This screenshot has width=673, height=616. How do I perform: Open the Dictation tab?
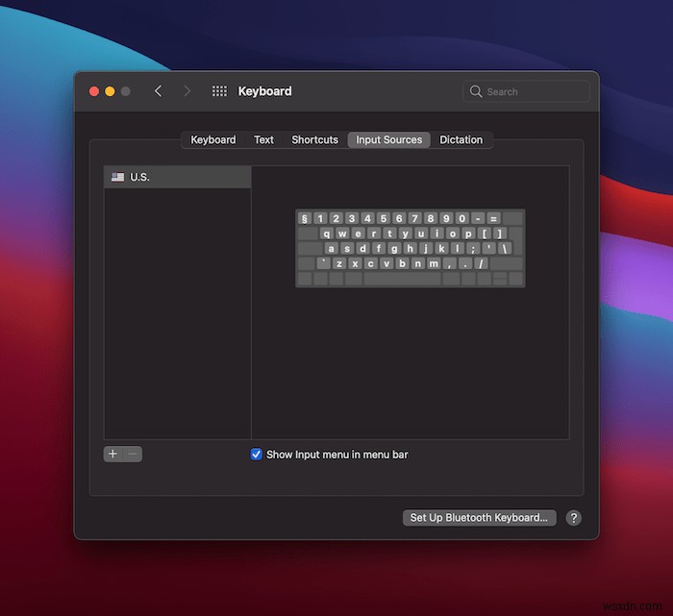[x=461, y=140]
